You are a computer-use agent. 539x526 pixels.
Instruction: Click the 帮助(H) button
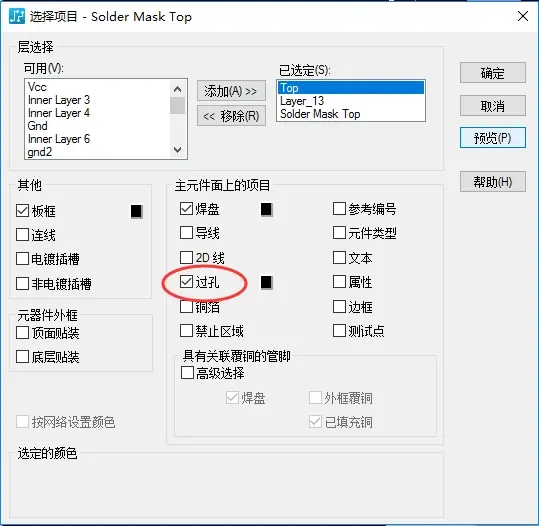tap(493, 182)
